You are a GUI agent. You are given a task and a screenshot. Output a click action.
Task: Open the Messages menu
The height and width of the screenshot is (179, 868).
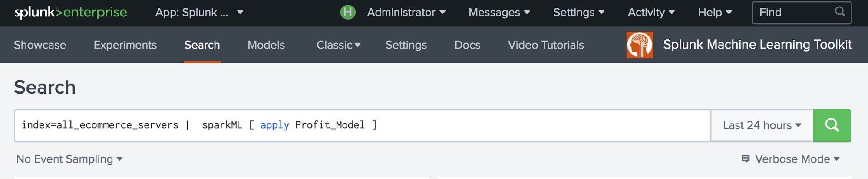[499, 13]
